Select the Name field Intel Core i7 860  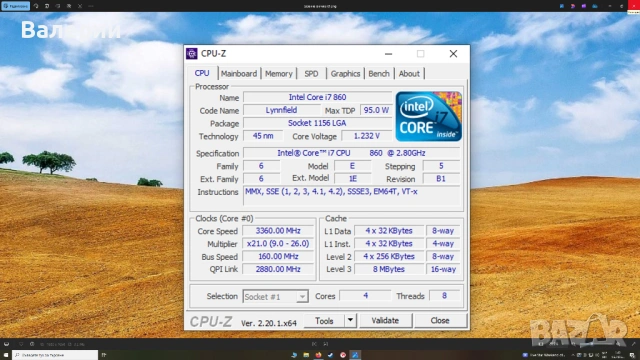coord(317,97)
